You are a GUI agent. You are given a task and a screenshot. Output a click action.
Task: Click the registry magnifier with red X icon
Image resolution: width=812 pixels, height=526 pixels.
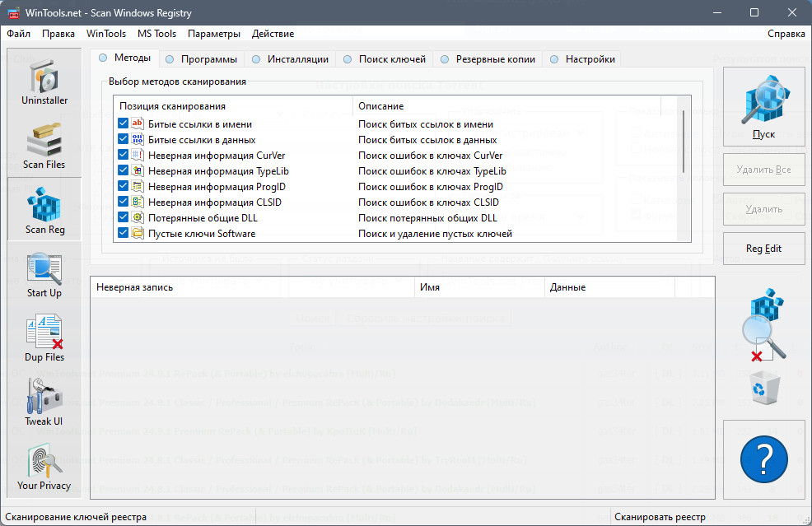764,325
